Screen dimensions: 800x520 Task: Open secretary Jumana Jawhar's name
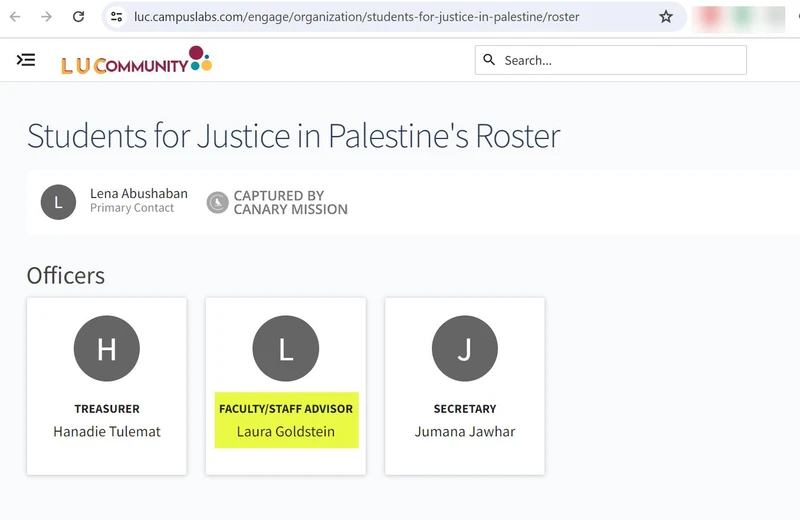pyautogui.click(x=465, y=432)
